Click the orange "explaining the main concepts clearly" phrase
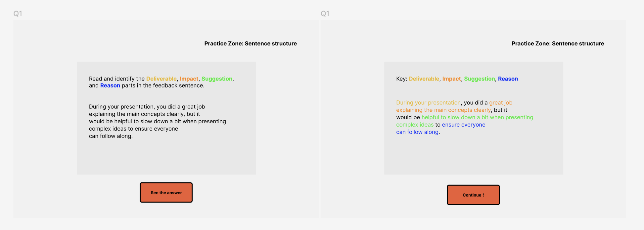Image resolution: width=644 pixels, height=230 pixels. tap(443, 110)
